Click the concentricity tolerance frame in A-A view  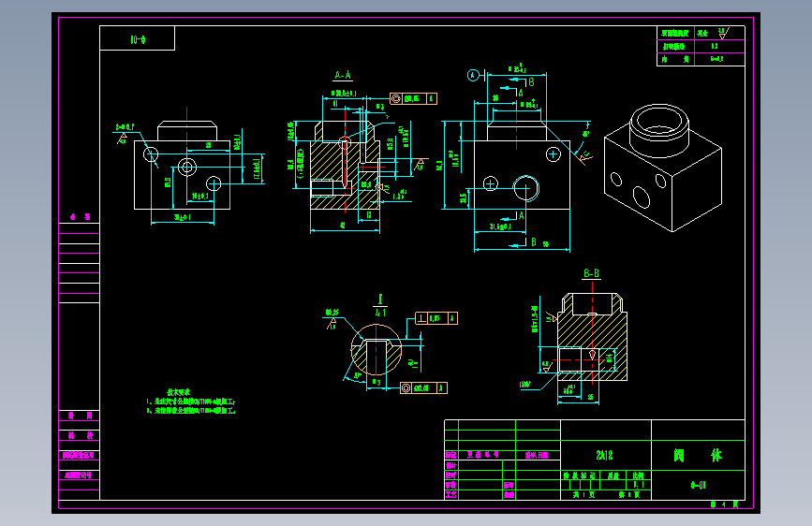pyautogui.click(x=413, y=98)
